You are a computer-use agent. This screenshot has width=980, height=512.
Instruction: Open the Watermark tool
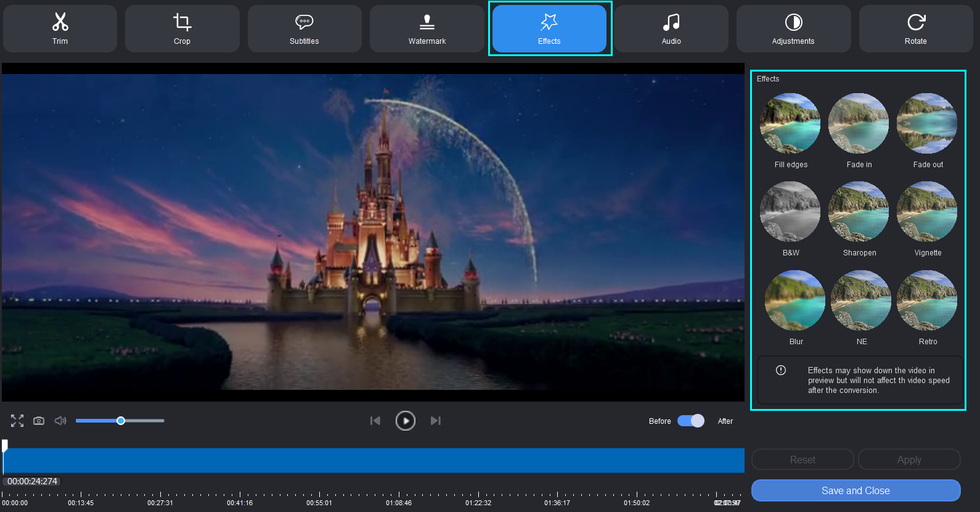(x=427, y=28)
